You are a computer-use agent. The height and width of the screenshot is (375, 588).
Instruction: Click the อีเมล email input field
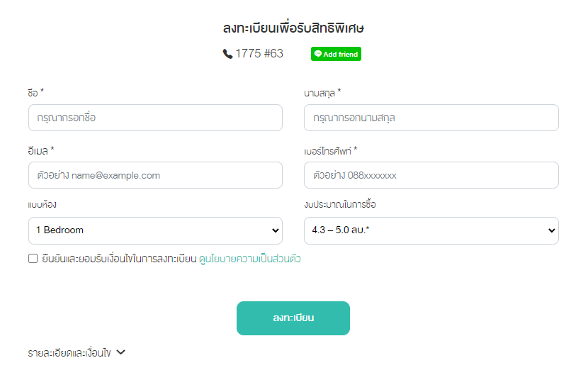coord(155,175)
